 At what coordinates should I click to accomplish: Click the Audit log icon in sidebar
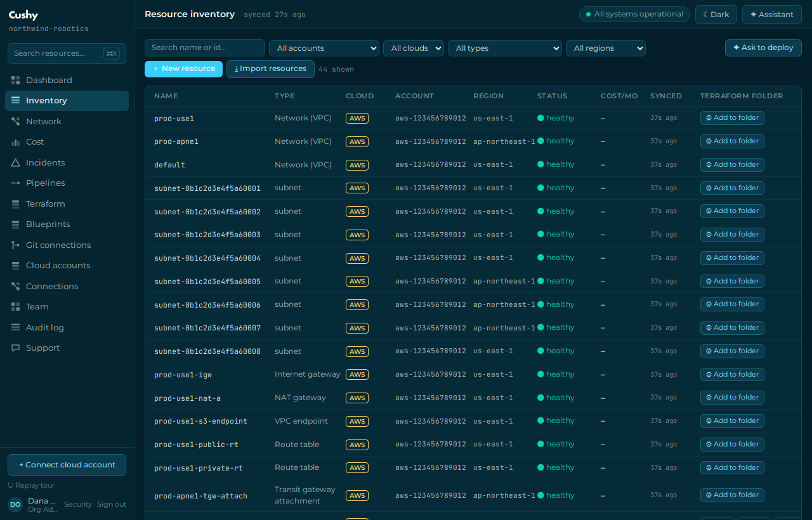point(15,328)
